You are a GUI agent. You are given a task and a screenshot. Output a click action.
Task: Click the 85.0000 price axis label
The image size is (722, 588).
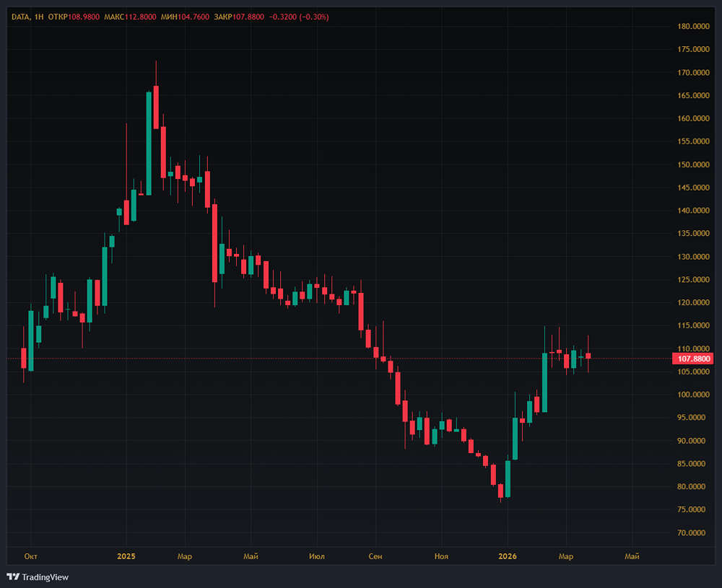691,463
